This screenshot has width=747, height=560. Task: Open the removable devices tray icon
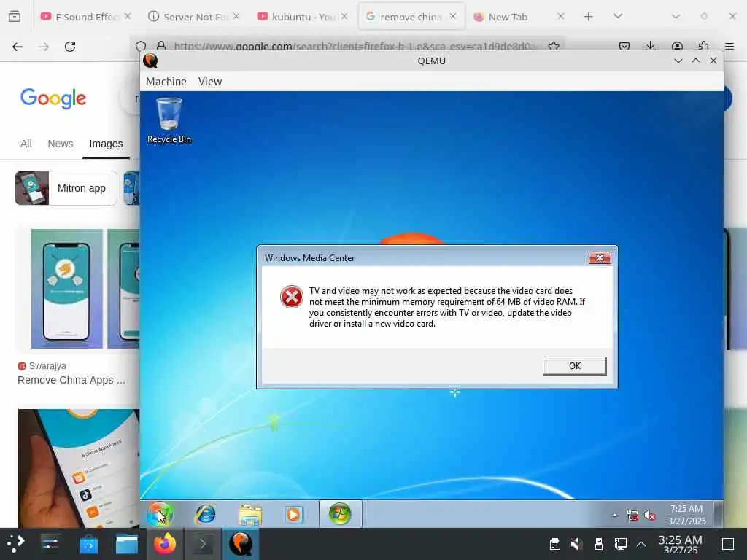pyautogui.click(x=599, y=544)
